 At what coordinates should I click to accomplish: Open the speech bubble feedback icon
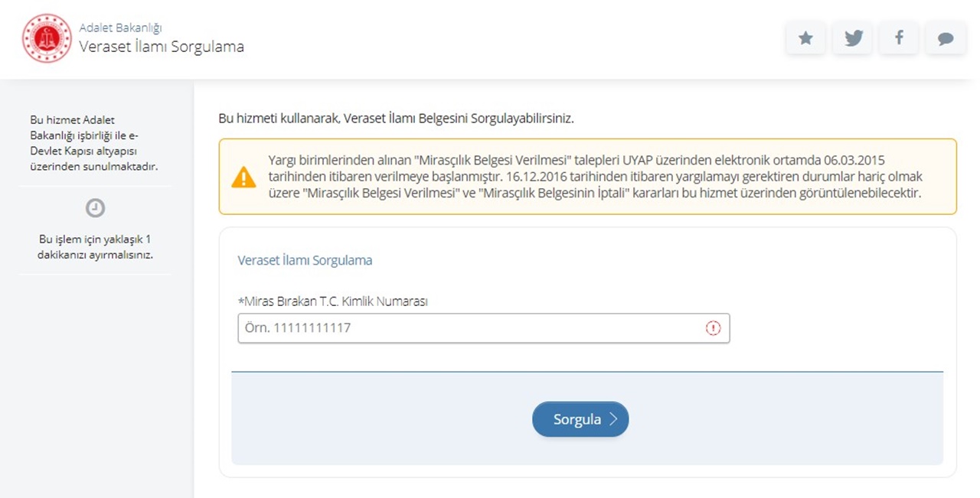[946, 38]
